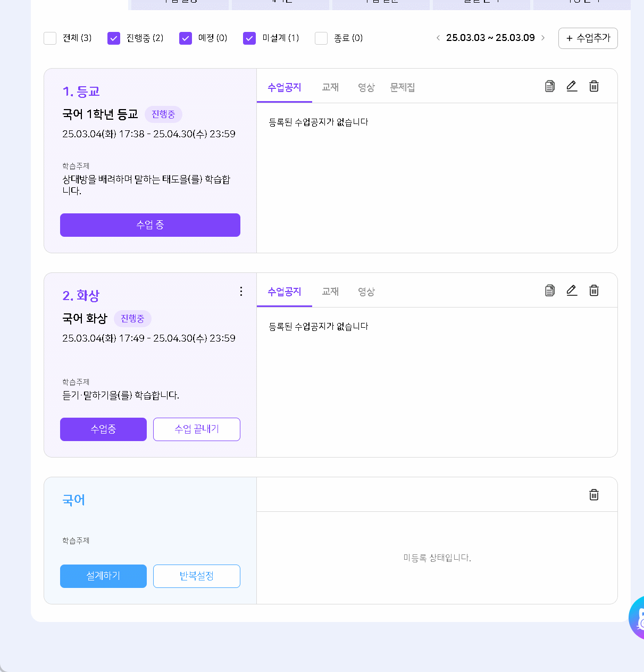
Task: Open the three-dot menu on 화상 card
Action: [241, 291]
